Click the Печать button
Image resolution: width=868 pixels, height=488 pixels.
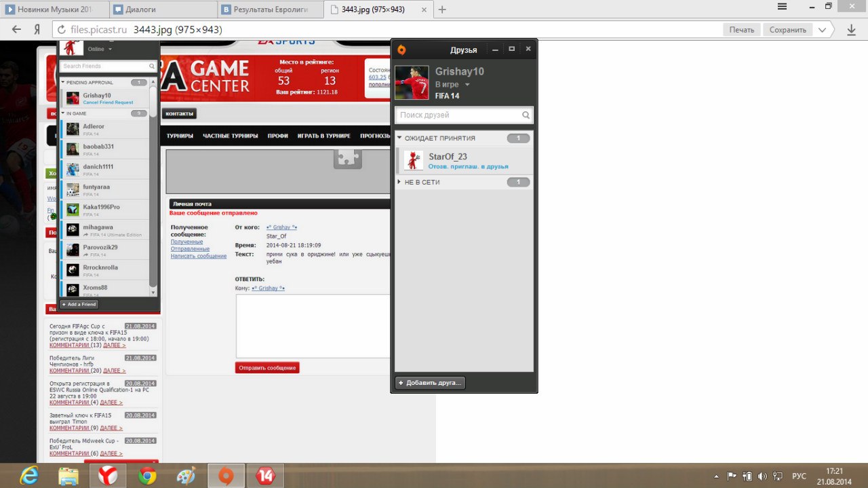click(x=742, y=30)
